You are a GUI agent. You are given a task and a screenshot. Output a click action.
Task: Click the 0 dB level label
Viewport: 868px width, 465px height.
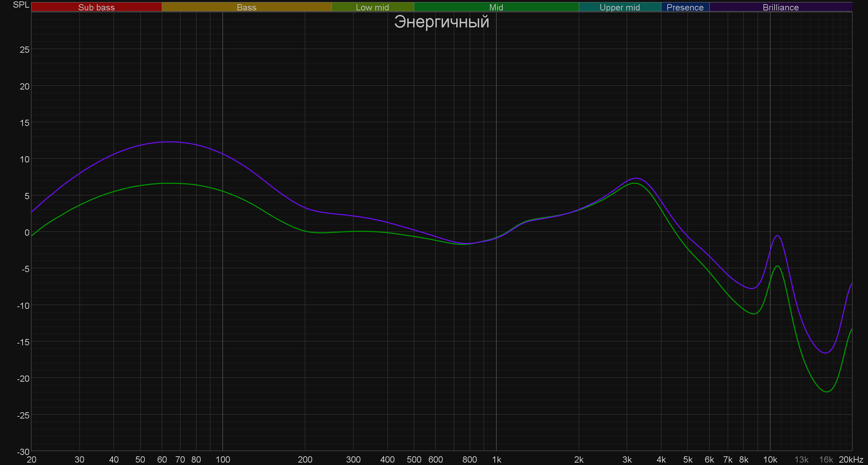(x=27, y=232)
